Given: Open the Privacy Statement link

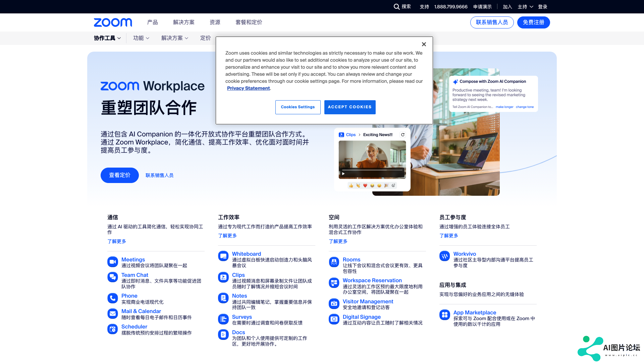Looking at the screenshot, I should [249, 88].
